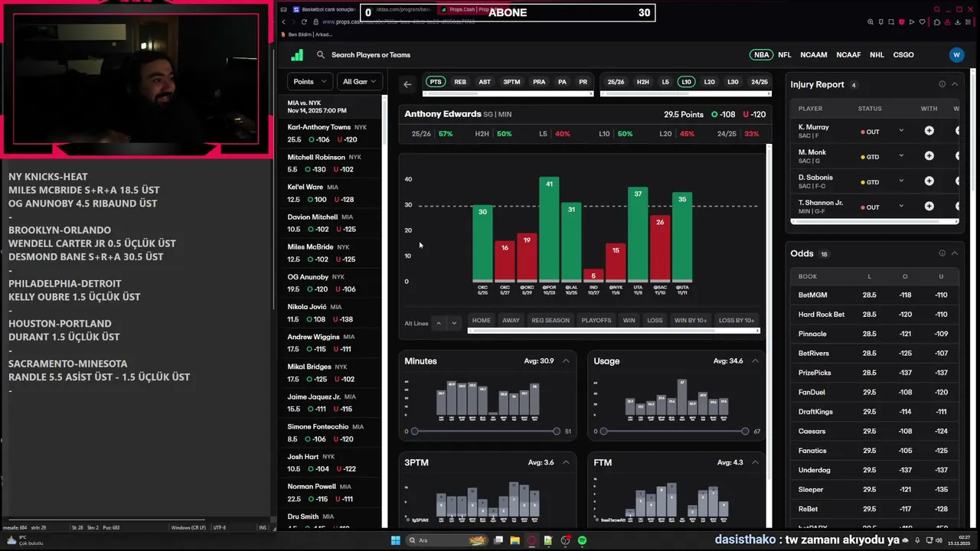Click the Injury Report horizontal scrollbar

[x=874, y=222]
